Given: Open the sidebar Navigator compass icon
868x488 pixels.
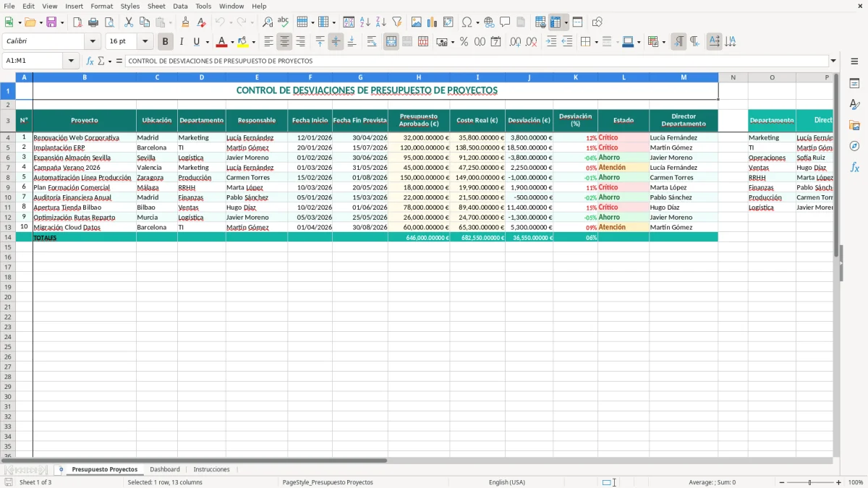Looking at the screenshot, I should tap(854, 146).
